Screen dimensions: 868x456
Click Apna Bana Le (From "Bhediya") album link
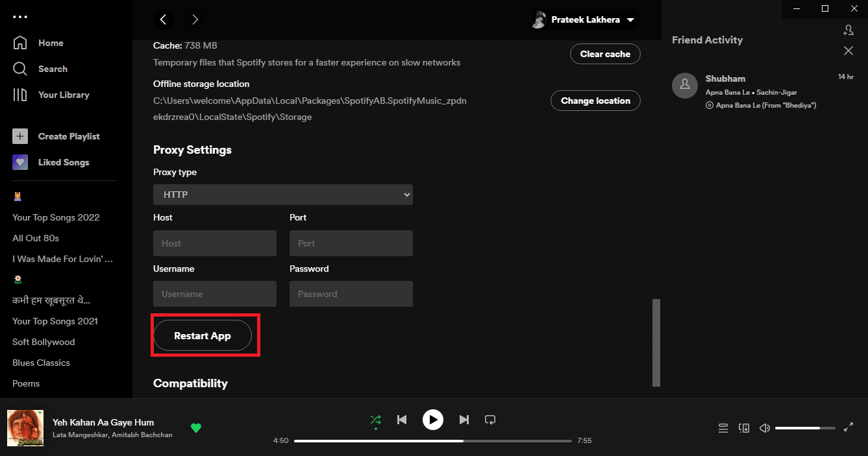coord(766,105)
